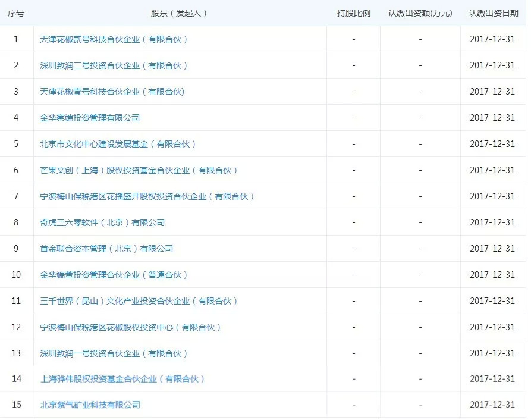Click row number 1 in 序号 column
Viewport: 531px width, 420px height.
(16, 39)
